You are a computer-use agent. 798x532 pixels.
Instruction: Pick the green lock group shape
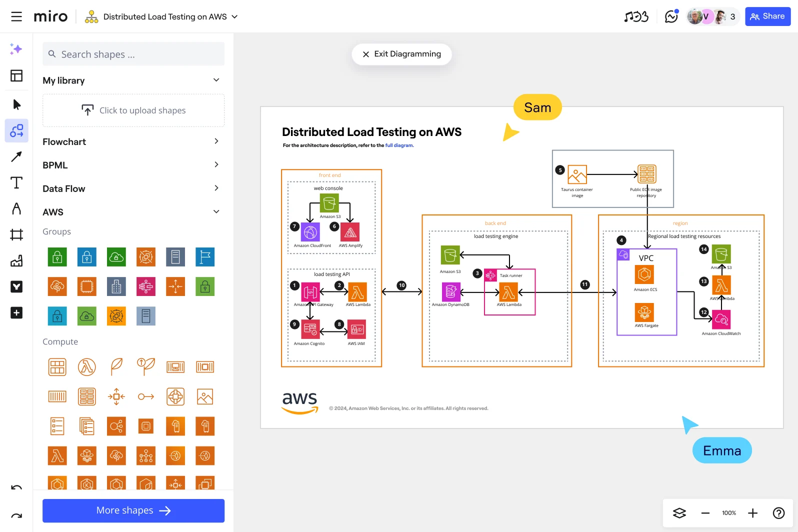click(x=57, y=257)
